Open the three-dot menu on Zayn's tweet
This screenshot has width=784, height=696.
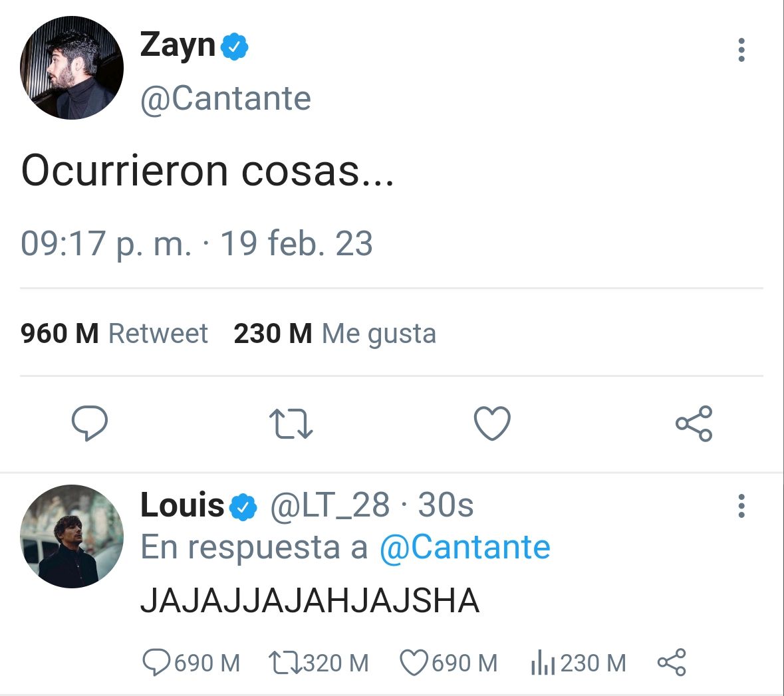pos(741,49)
